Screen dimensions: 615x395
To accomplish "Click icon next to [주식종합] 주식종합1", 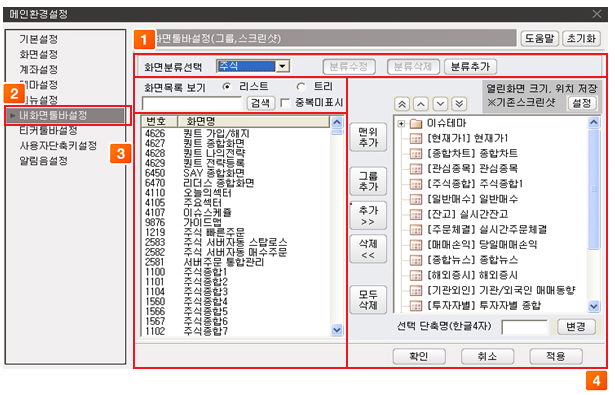I will click(415, 184).
